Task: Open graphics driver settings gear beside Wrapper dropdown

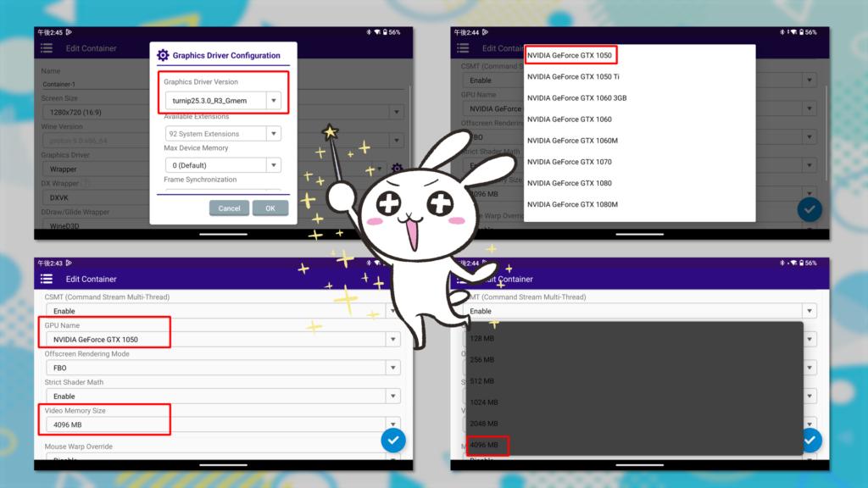Action: tap(397, 168)
